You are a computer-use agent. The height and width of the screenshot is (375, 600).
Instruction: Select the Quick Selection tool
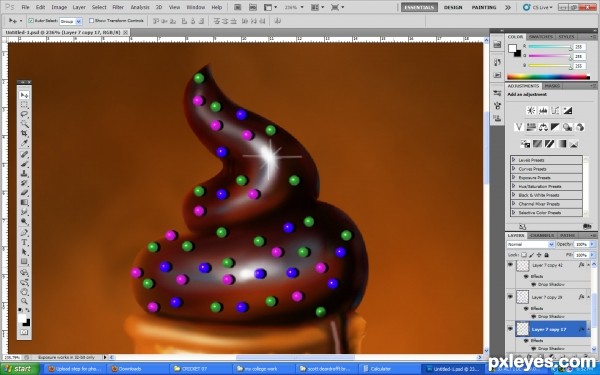(24, 124)
